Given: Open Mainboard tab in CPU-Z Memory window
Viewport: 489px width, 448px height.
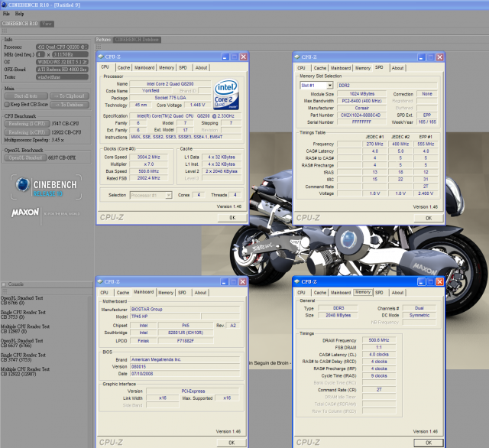Looking at the screenshot, I should click(341, 293).
